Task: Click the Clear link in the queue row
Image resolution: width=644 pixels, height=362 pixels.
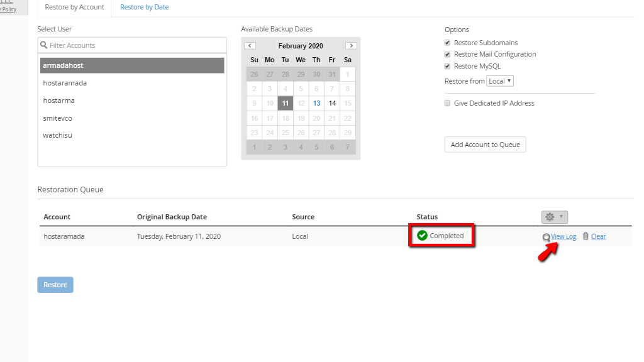Action: [599, 236]
